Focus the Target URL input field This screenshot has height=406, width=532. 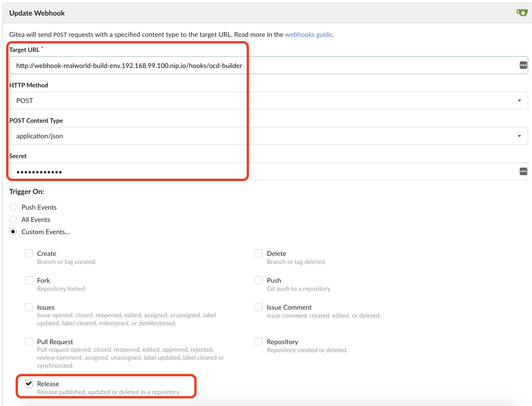[268, 65]
